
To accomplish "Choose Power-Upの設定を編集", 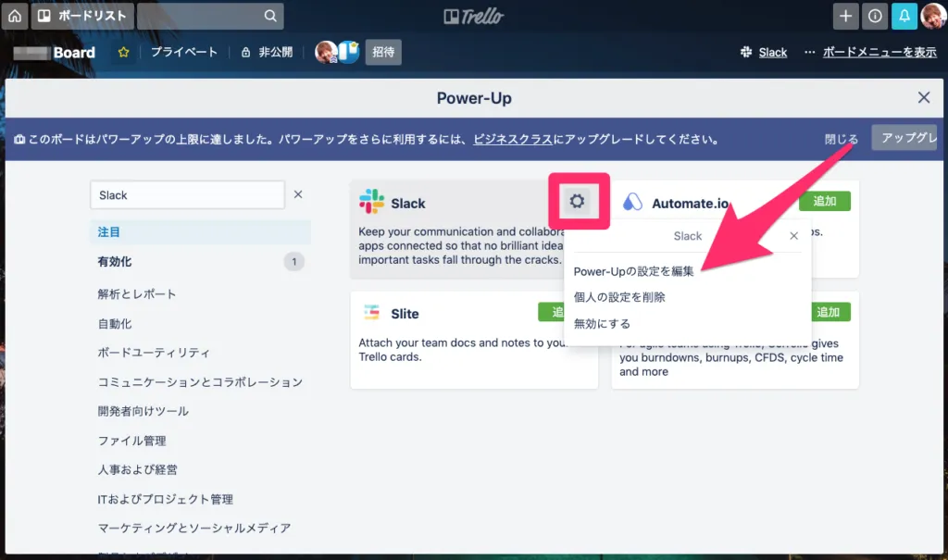I will 633,271.
